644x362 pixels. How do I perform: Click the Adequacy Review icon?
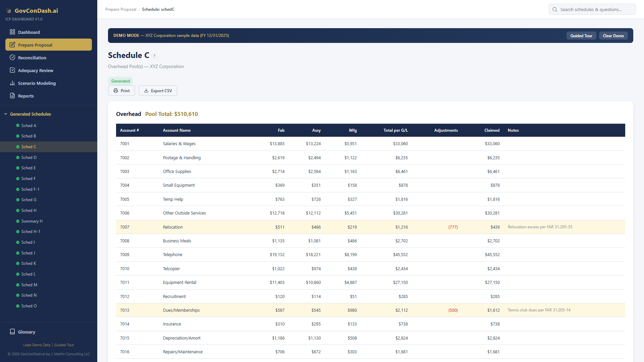click(12, 70)
